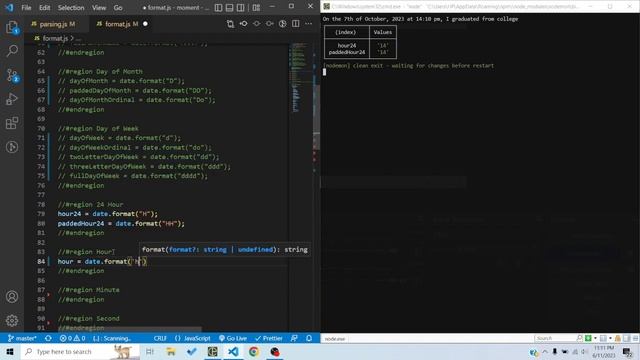Viewport: 640px width, 360px height.
Task: Change the CRLF end of line sequence
Action: [x=160, y=338]
